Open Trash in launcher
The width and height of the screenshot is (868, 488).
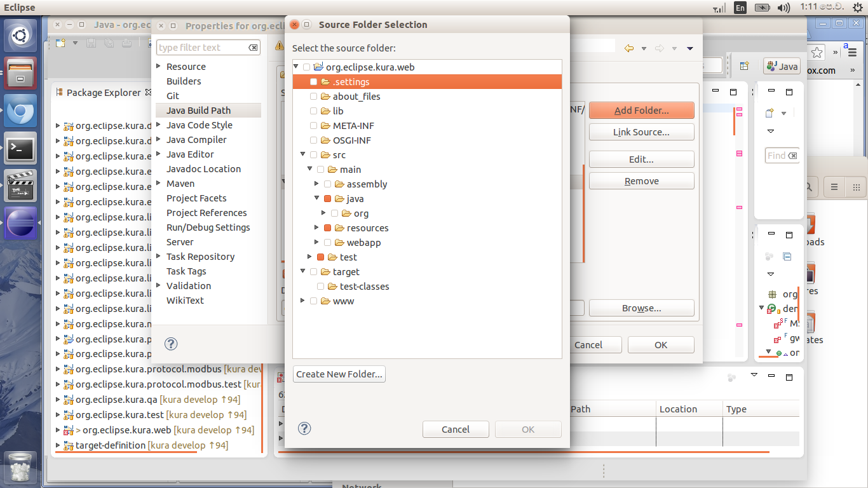pos(20,468)
